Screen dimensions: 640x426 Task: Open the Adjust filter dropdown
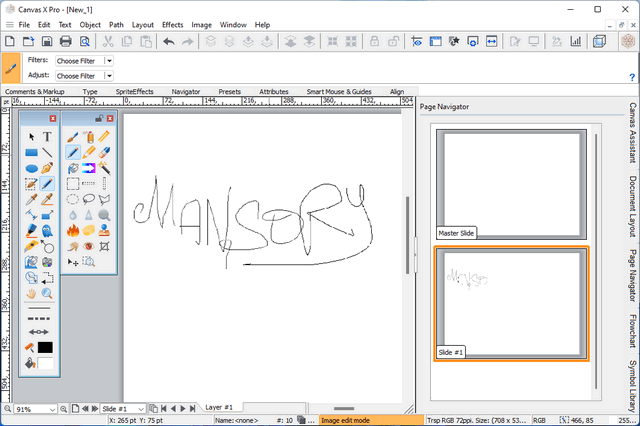[84, 75]
